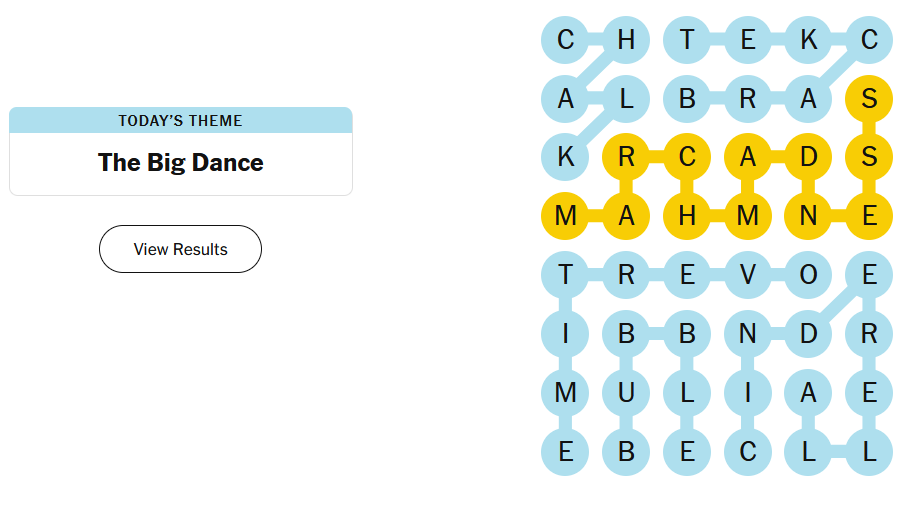901x507 pixels.
Task: Select the letter V tile
Action: pos(748,275)
